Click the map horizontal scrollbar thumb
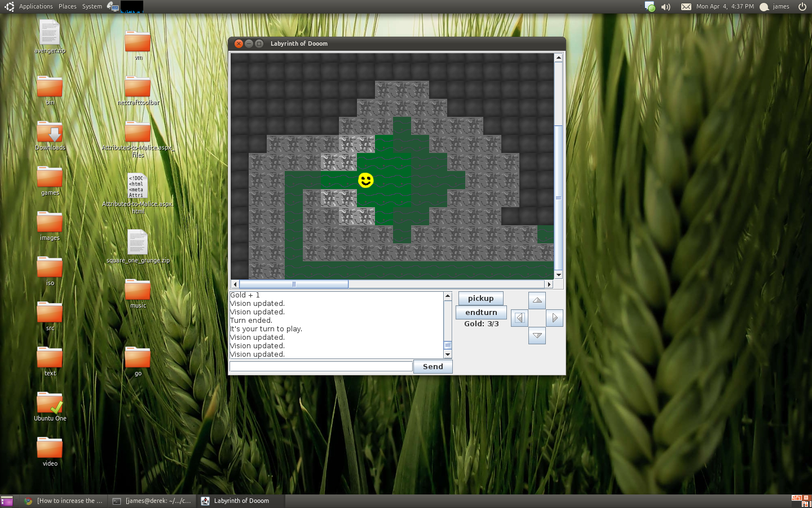The height and width of the screenshot is (508, 812). tap(294, 284)
